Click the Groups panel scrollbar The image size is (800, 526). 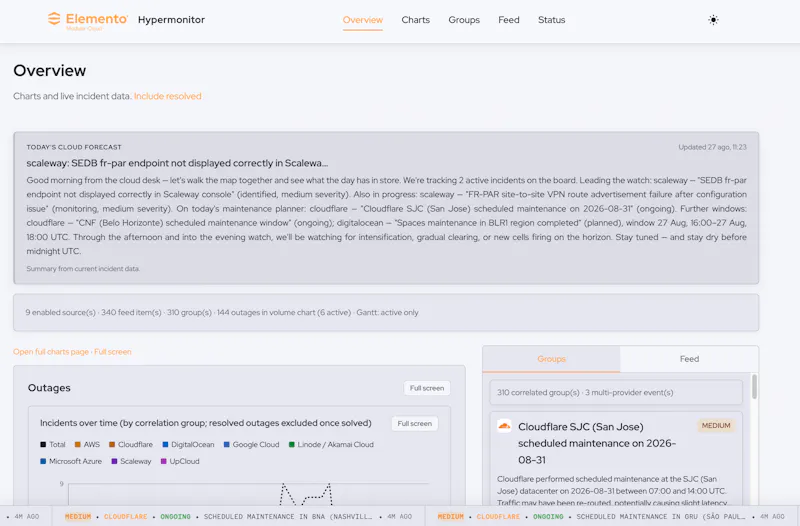(754, 387)
